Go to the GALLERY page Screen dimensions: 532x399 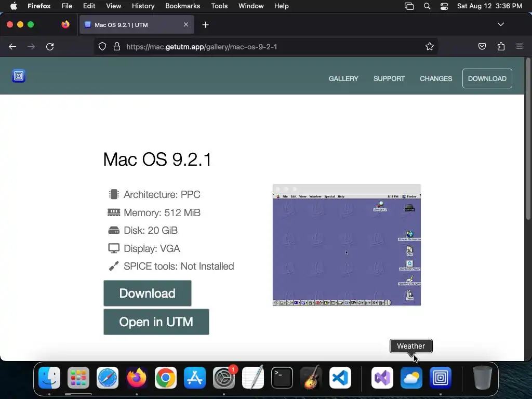(343, 79)
